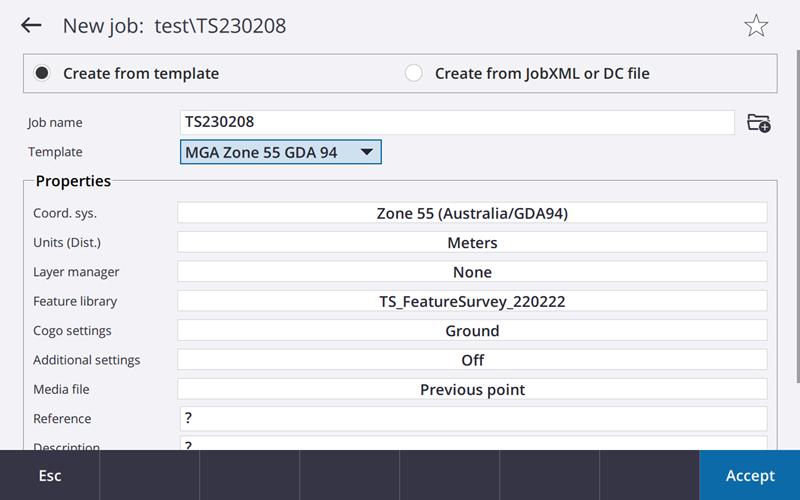This screenshot has height=500, width=800.
Task: Click the back arrow icon
Action: (x=31, y=26)
